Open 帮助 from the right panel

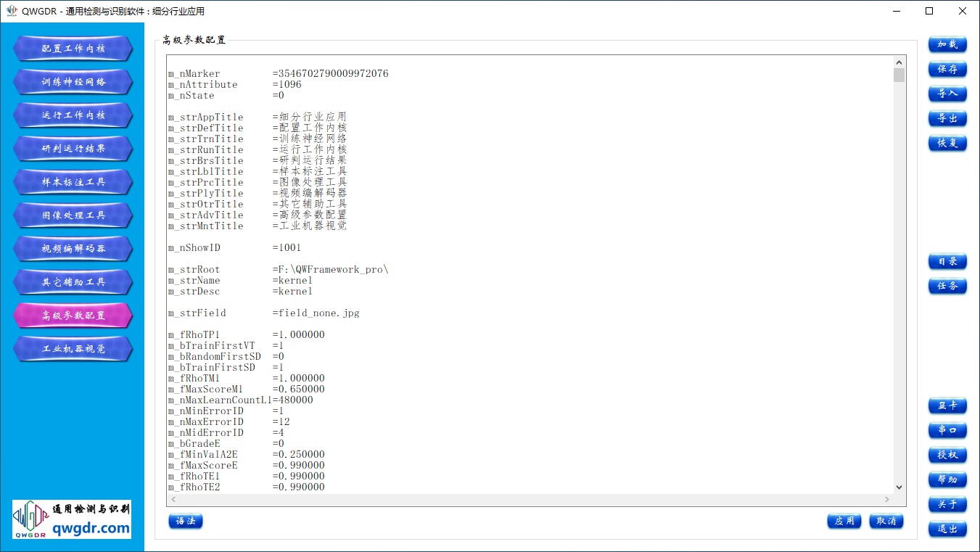pos(947,479)
